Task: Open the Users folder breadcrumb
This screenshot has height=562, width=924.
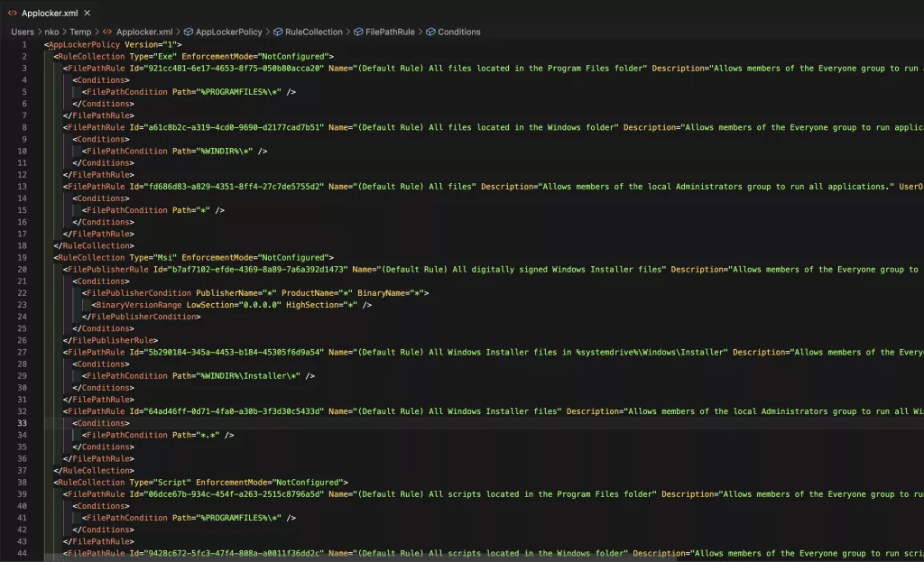Action: [x=23, y=32]
